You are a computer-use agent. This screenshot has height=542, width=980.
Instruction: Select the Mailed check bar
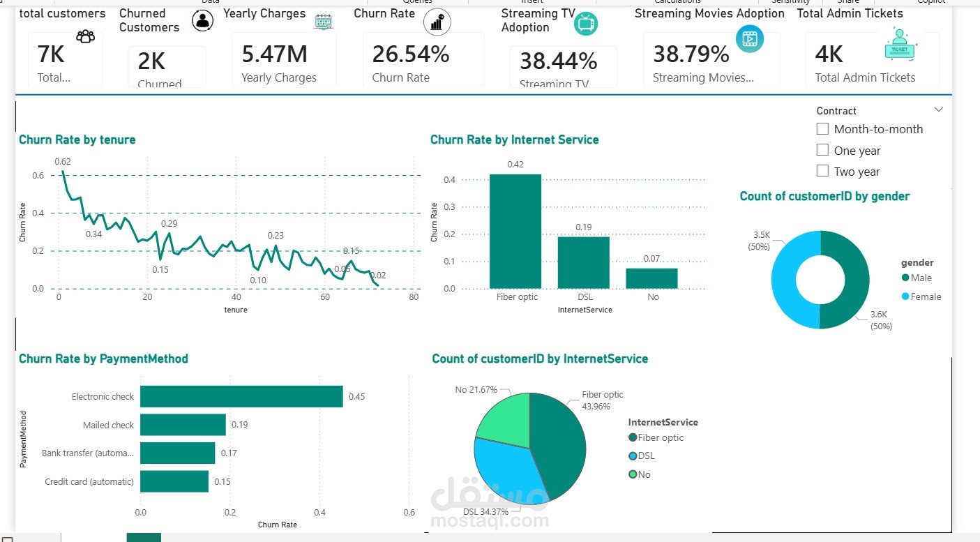(183, 425)
